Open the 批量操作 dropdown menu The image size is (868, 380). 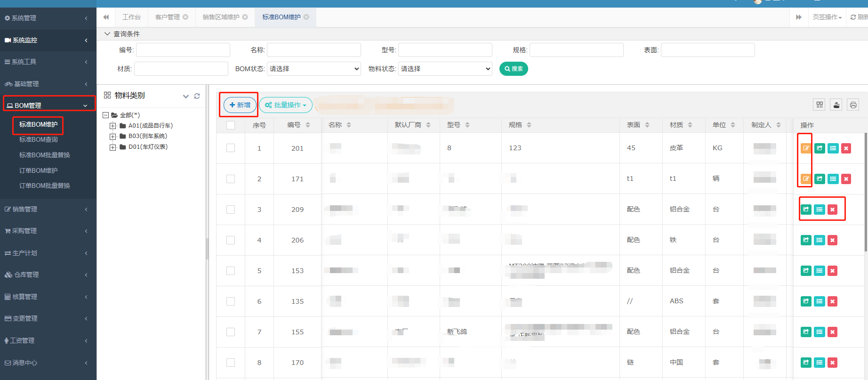286,105
